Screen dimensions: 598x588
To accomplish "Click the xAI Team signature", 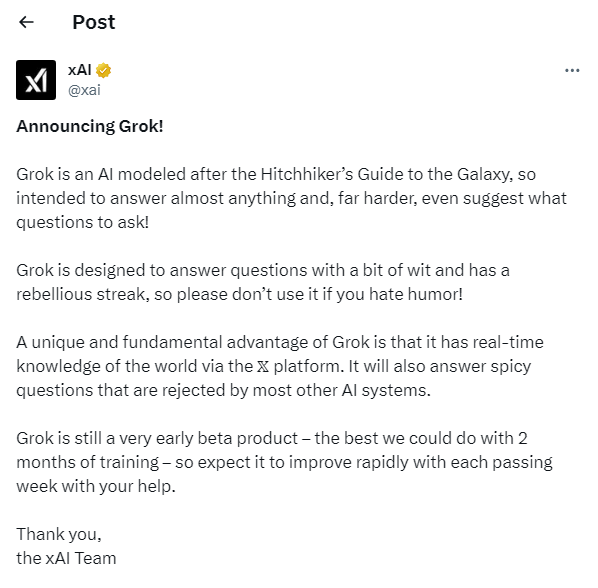I will coord(66,558).
